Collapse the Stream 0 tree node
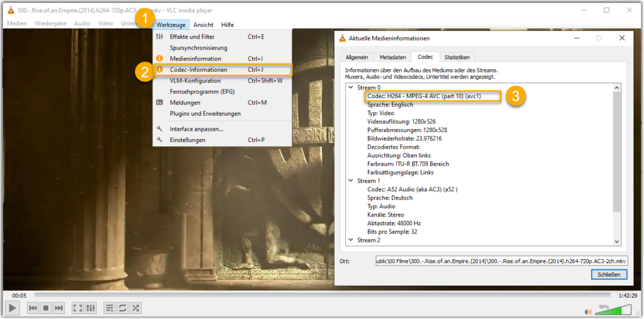 [350, 87]
